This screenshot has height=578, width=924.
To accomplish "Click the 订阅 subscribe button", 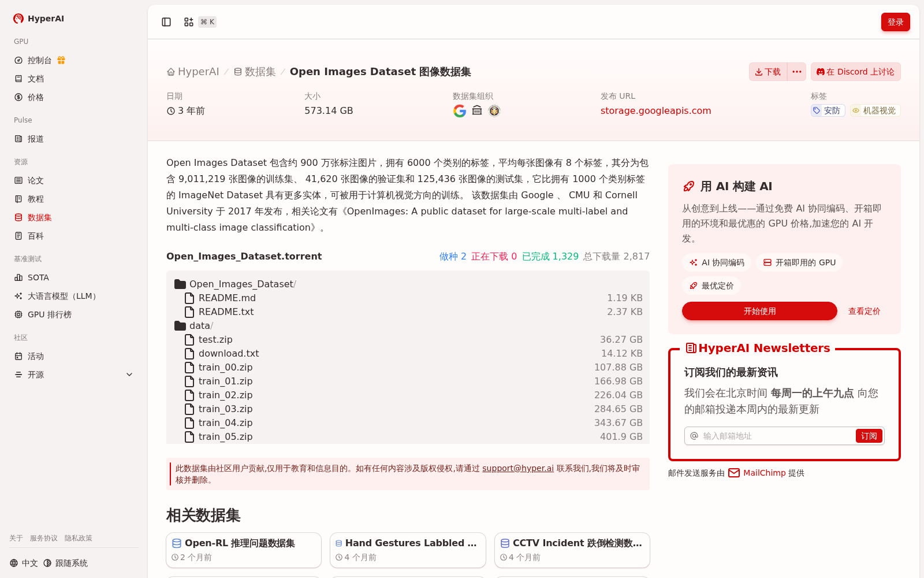I will click(869, 436).
